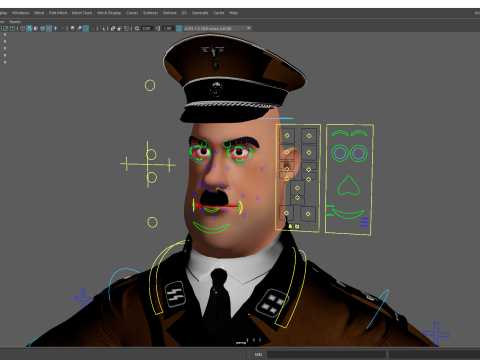Select the blue cross control at the bottom right

point(436,334)
